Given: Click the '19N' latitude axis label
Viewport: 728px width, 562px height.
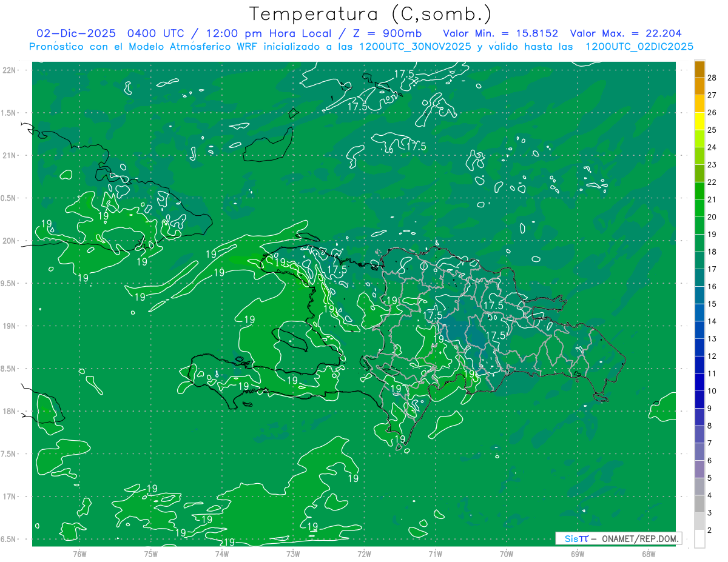Looking at the screenshot, I should tap(10, 326).
